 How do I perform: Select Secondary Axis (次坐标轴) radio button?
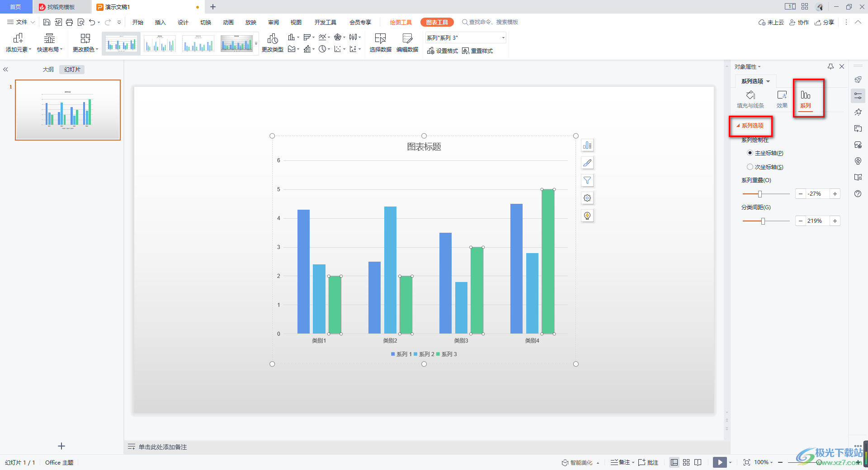tap(750, 167)
